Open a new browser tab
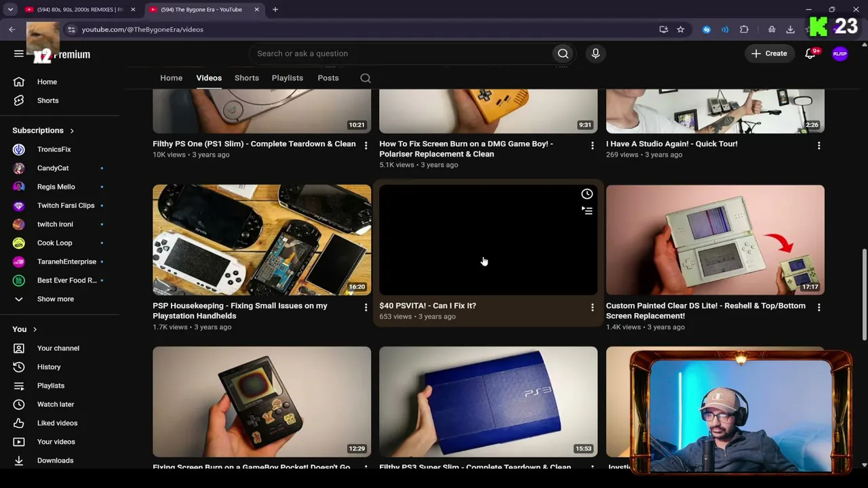This screenshot has height=488, width=868. (x=275, y=9)
